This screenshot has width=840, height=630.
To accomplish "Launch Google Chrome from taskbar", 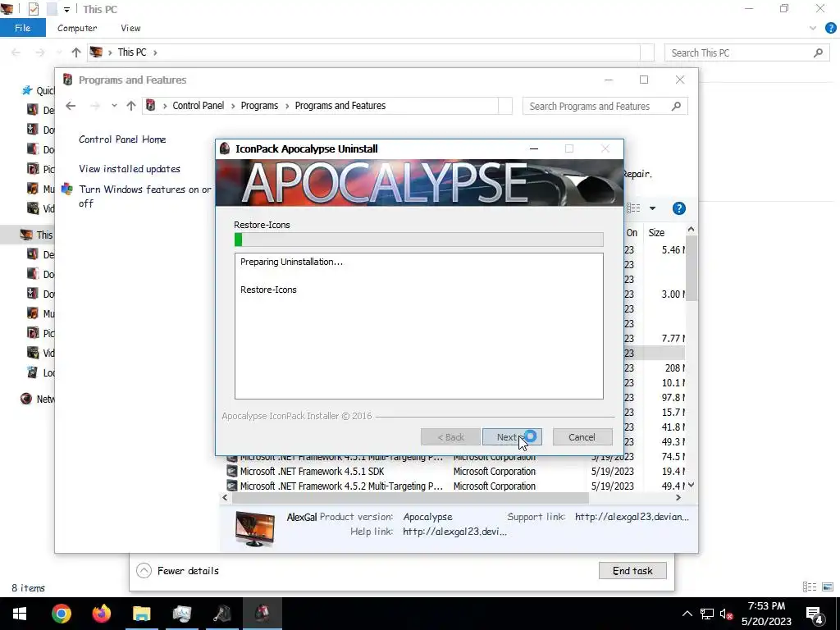I will tap(61, 614).
